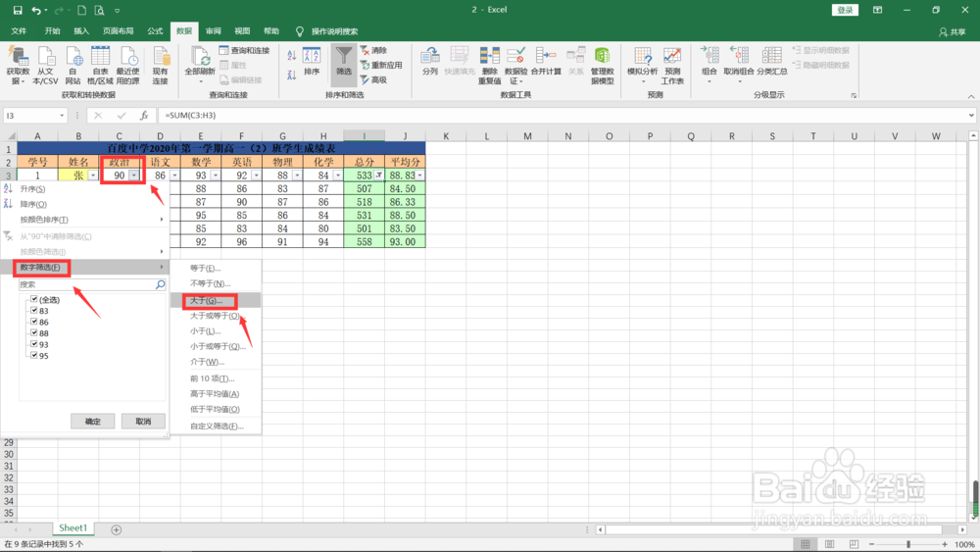Click the Sort Z to A descending icon

click(291, 75)
